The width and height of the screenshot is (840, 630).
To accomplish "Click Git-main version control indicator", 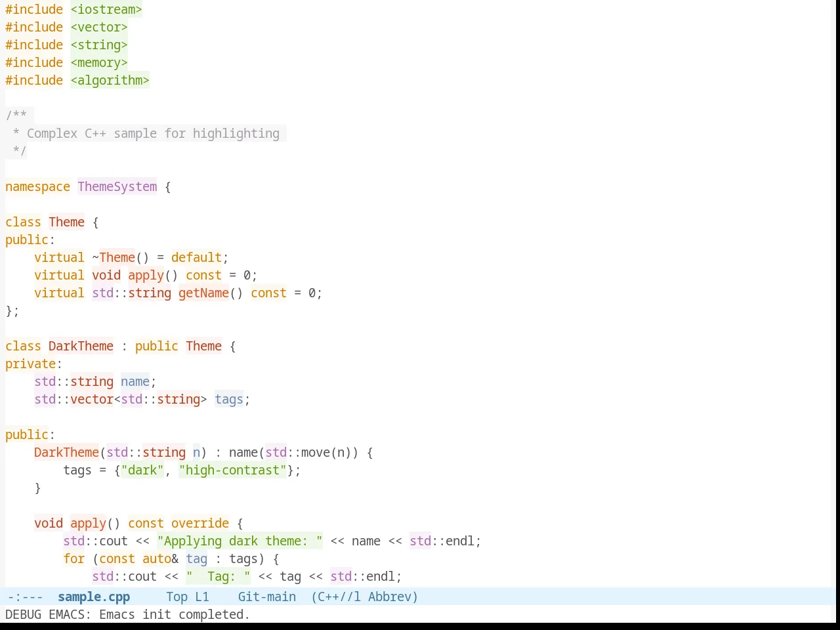I will tap(267, 597).
